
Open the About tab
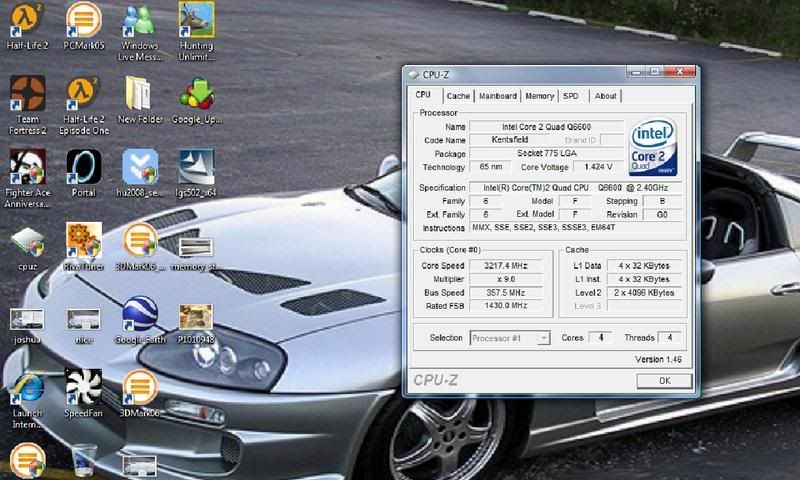(x=605, y=96)
